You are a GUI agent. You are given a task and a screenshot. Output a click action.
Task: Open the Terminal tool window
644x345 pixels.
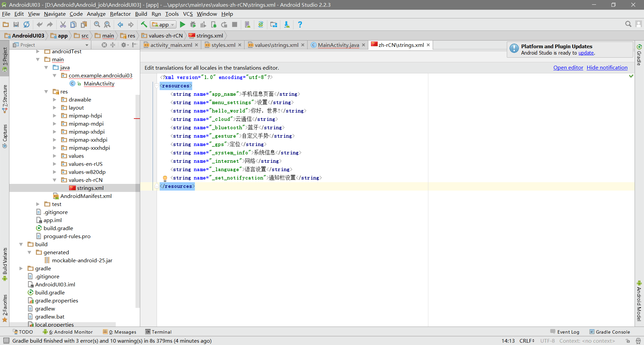(x=158, y=332)
